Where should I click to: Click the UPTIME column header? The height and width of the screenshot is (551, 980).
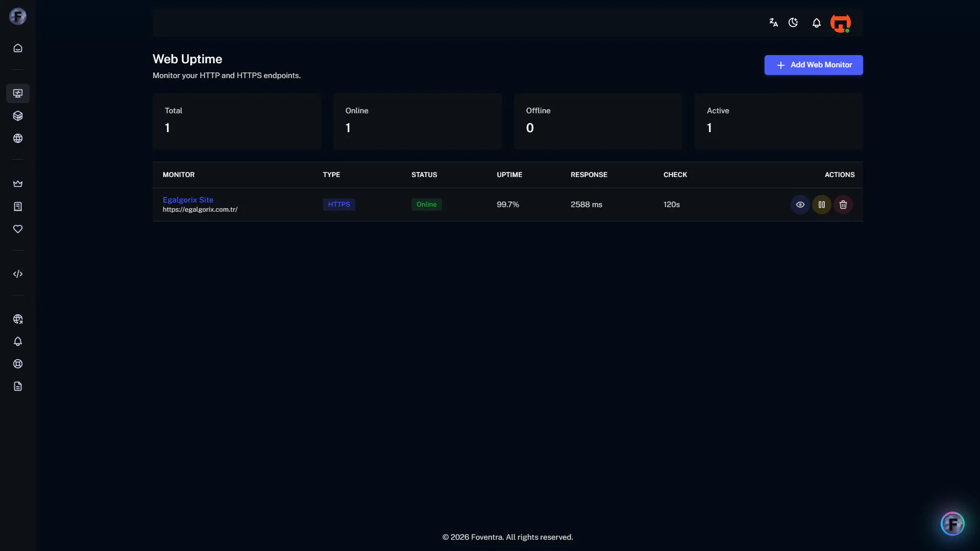click(509, 174)
